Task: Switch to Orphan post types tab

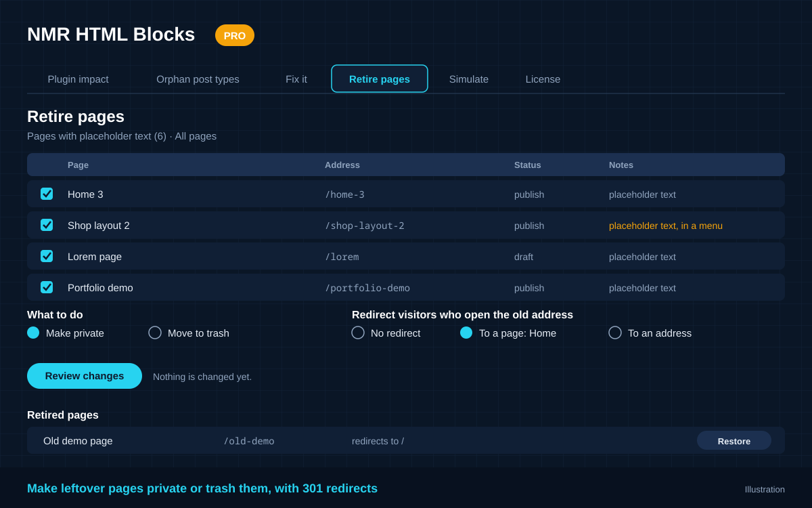Action: tap(198, 79)
